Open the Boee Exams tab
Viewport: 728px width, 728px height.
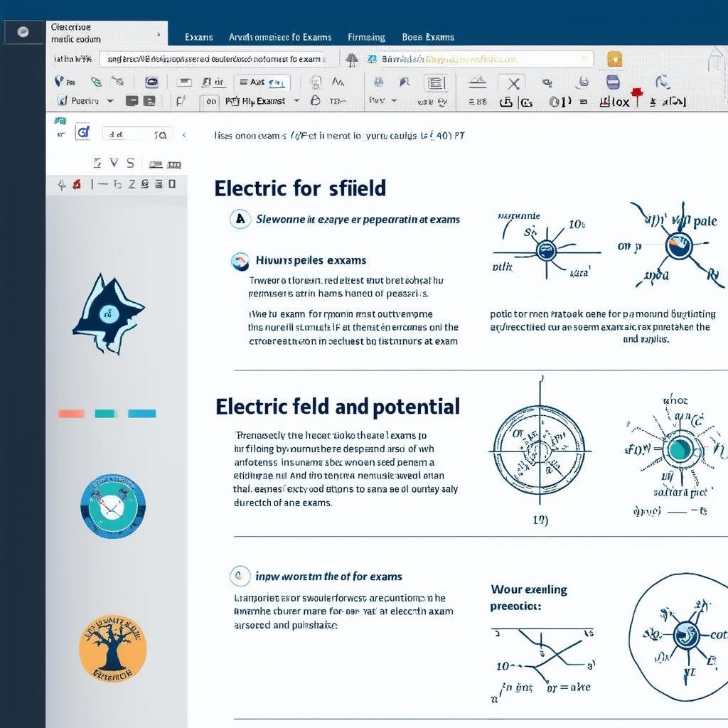tap(428, 37)
